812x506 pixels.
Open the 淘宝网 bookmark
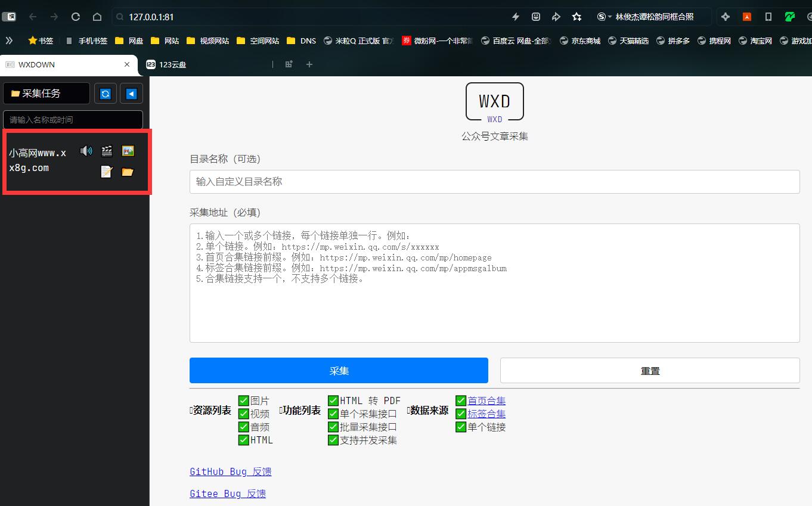coord(755,41)
